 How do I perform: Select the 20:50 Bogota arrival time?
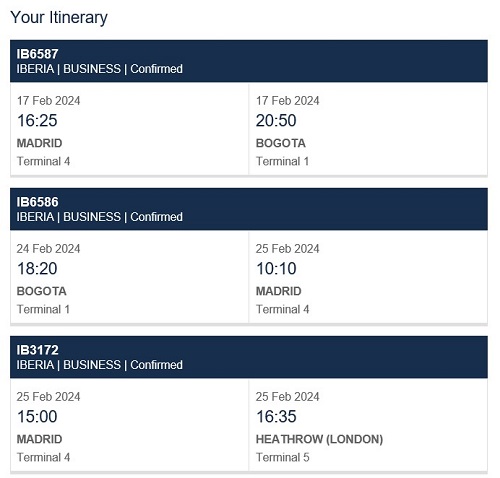[x=276, y=120]
